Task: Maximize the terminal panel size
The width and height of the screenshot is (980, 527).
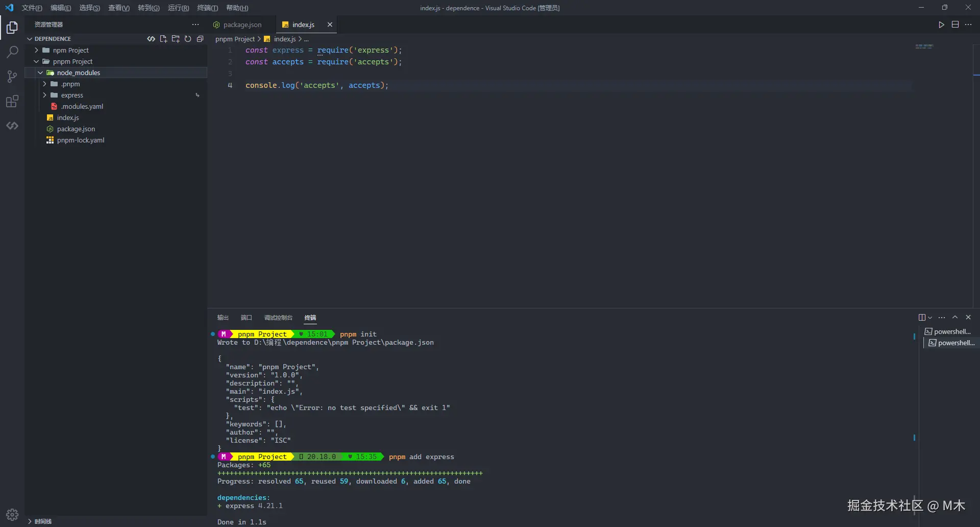Action: 955,317
